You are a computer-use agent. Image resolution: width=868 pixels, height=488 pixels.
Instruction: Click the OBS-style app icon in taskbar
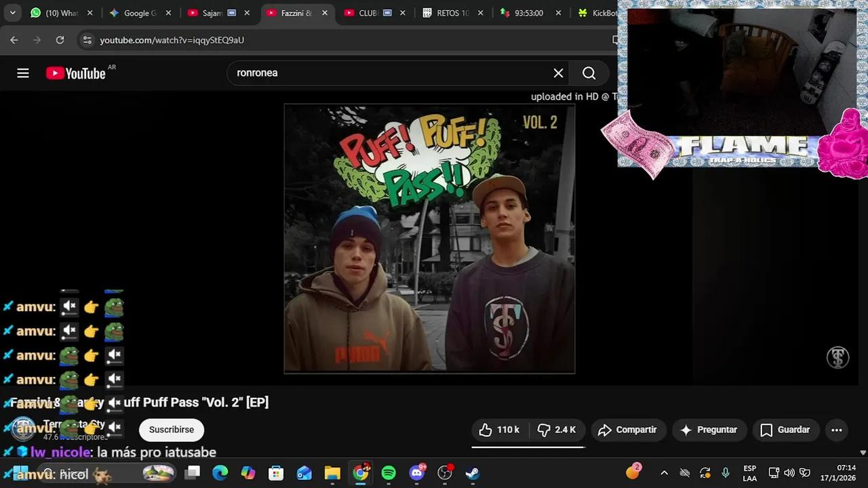[x=445, y=472]
